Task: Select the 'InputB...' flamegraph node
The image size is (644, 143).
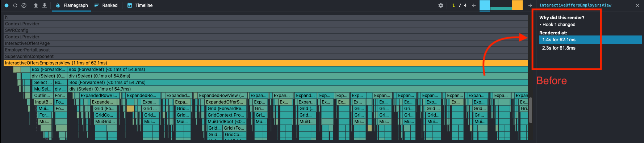Action: coord(44,102)
